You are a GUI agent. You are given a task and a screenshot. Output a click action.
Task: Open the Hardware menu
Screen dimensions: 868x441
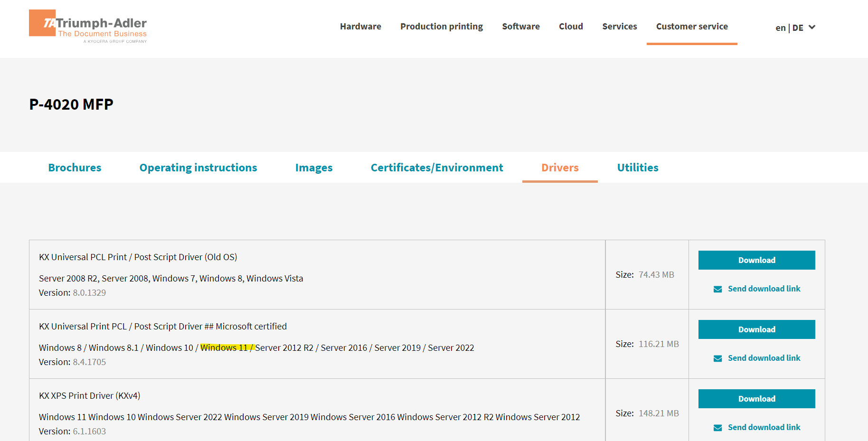(360, 27)
